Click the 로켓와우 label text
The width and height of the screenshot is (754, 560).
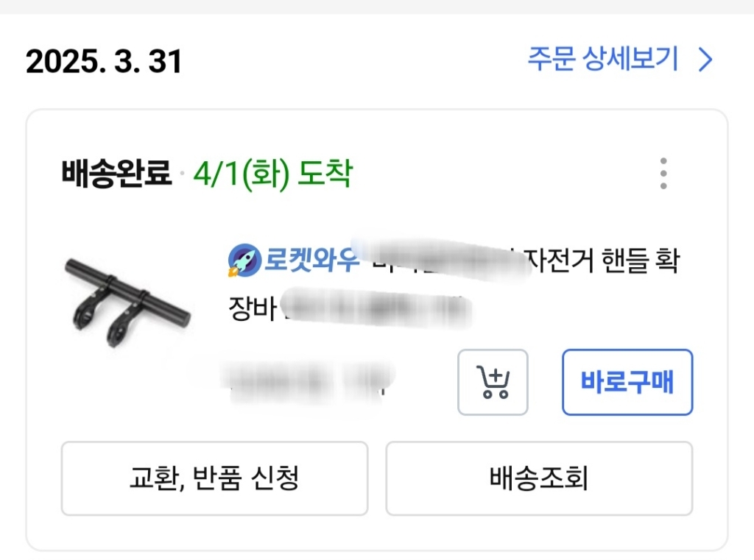click(x=311, y=260)
